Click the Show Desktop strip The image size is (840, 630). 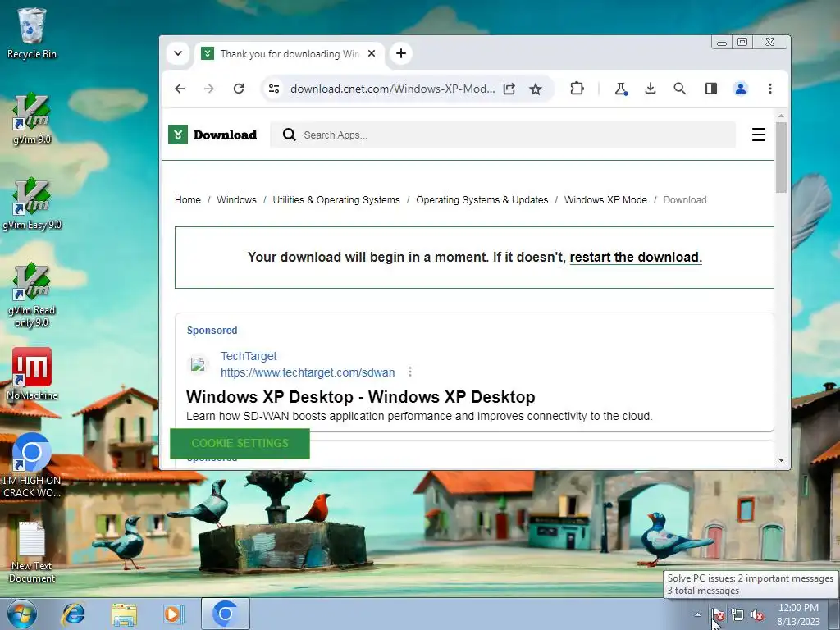(834, 614)
